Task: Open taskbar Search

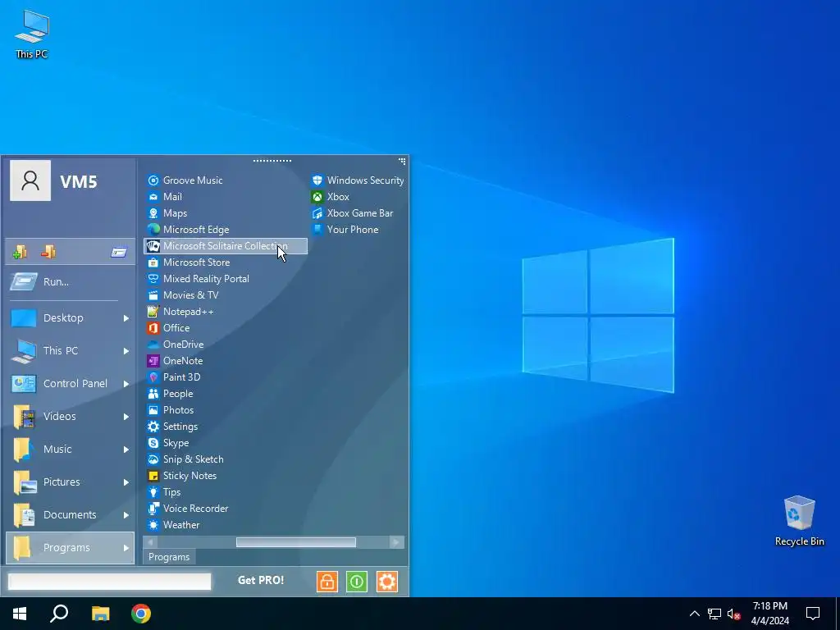Action: [59, 614]
